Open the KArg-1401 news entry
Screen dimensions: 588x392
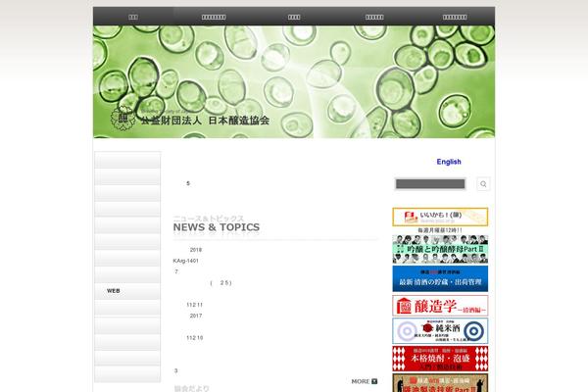click(x=185, y=261)
